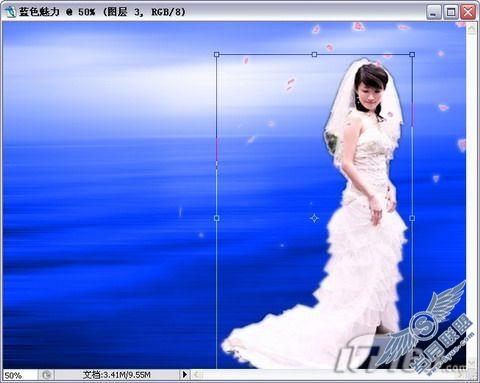Click the right-middle transform handle
Image resolution: width=480 pixels, height=383 pixels.
pyautogui.click(x=412, y=218)
